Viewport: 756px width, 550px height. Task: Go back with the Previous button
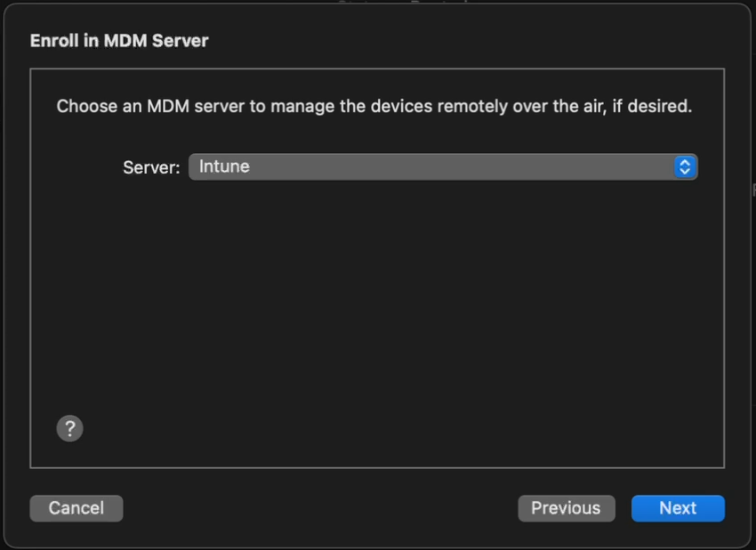coord(566,508)
